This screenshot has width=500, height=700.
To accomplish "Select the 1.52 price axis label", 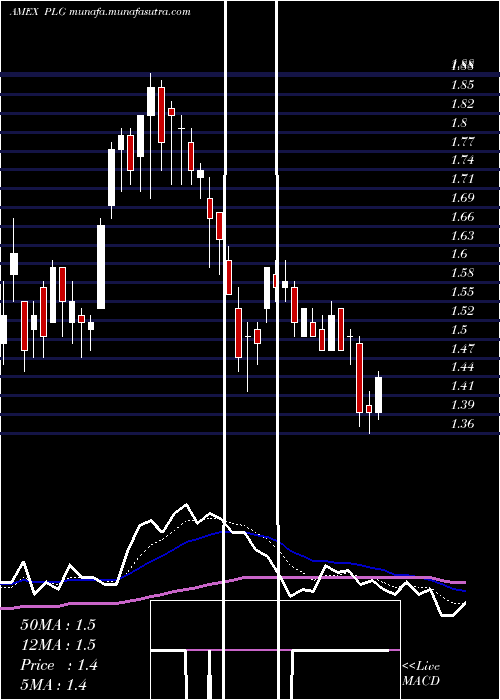I will tap(462, 311).
